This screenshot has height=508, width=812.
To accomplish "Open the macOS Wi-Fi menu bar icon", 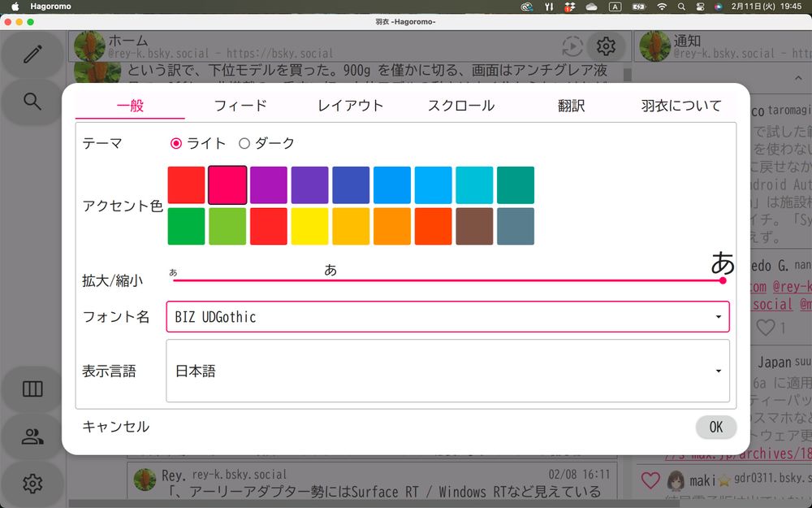I will click(x=662, y=7).
